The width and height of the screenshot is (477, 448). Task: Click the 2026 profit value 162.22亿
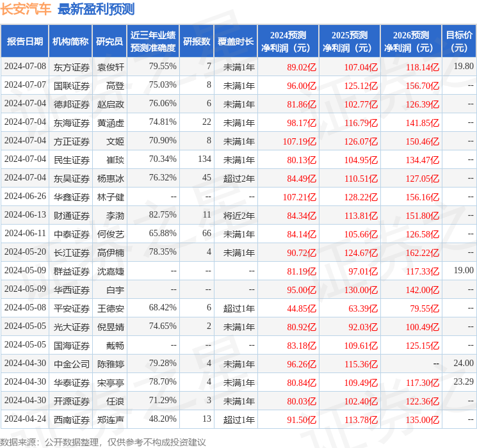coord(422,253)
